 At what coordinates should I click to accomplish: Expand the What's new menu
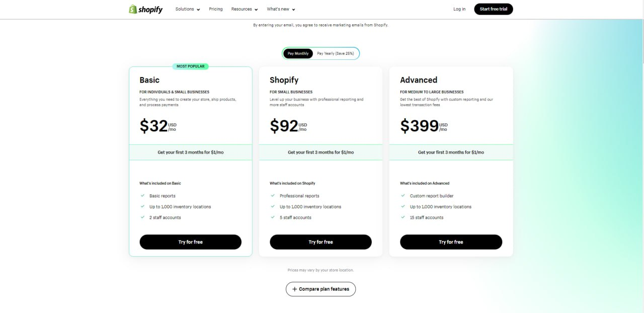[281, 9]
